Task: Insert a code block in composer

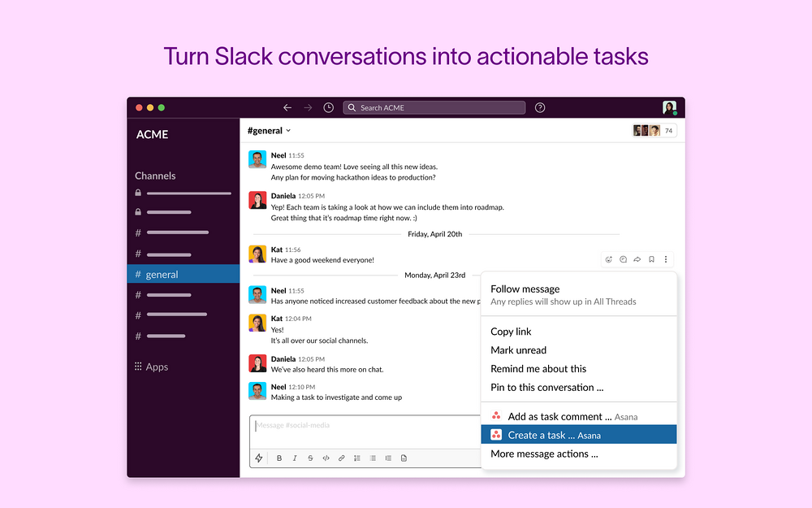Action: (x=404, y=458)
